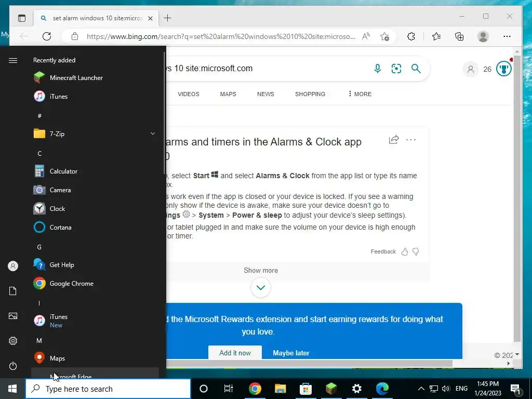This screenshot has height=399, width=532.
Task: Click Add it now button
Action: click(x=235, y=353)
